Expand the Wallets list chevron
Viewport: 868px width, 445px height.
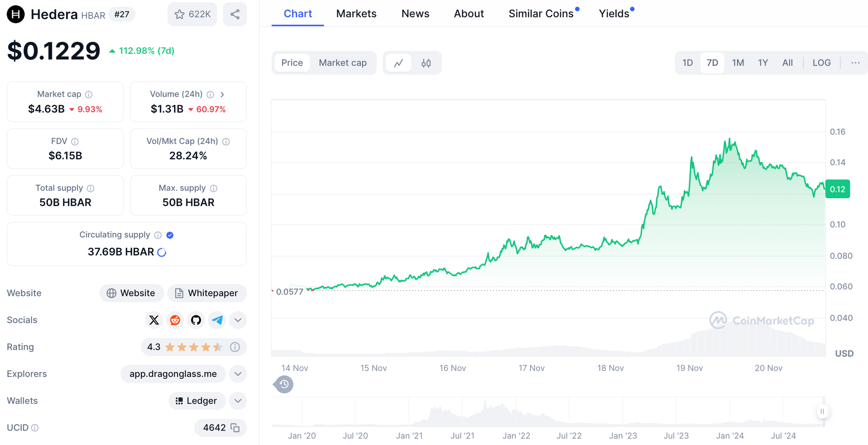coord(238,401)
